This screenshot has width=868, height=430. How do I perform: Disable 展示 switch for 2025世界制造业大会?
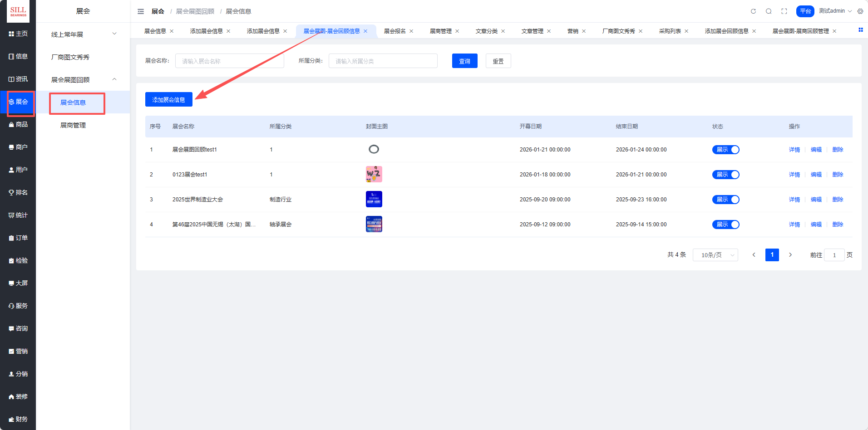[x=725, y=200]
